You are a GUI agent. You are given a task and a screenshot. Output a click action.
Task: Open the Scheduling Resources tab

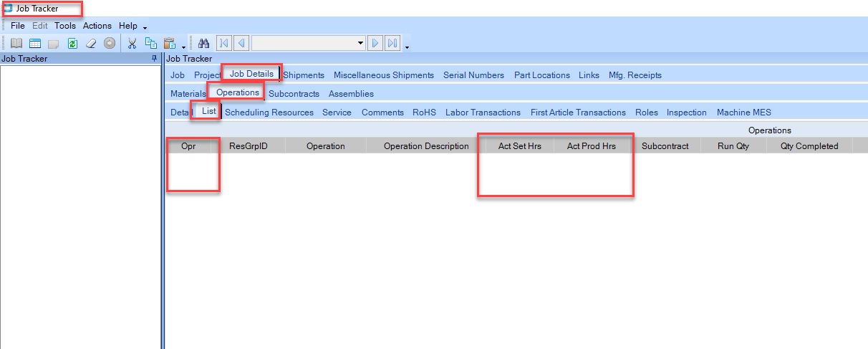pos(269,113)
